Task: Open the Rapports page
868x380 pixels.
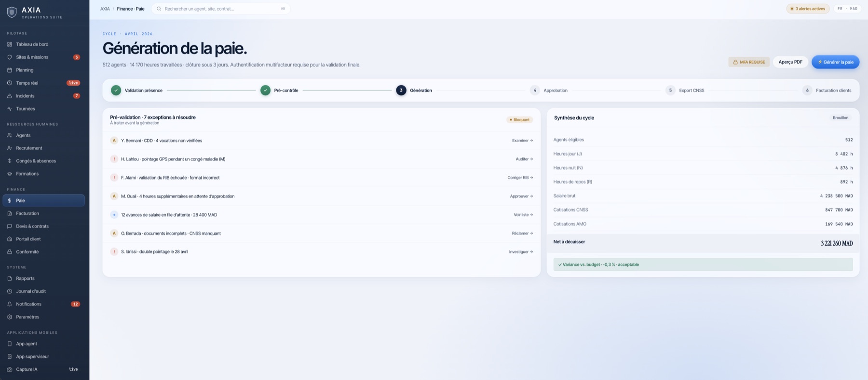Action: pos(44,278)
